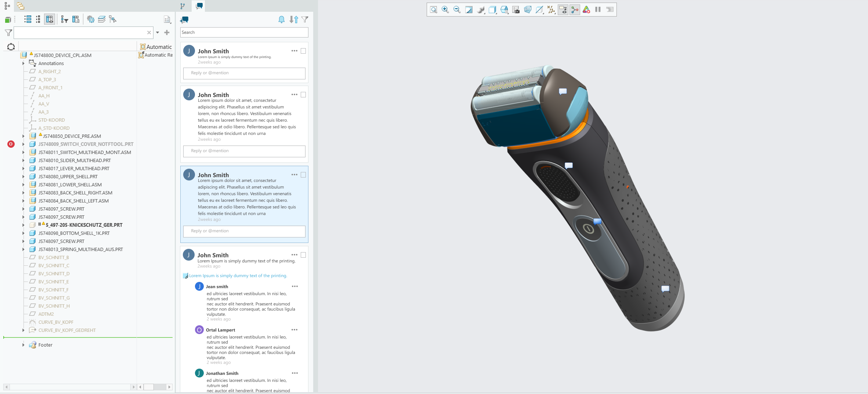Expand JS748850_DEVICE_PRE.ASM node
Image resolution: width=868 pixels, height=394 pixels.
point(23,136)
